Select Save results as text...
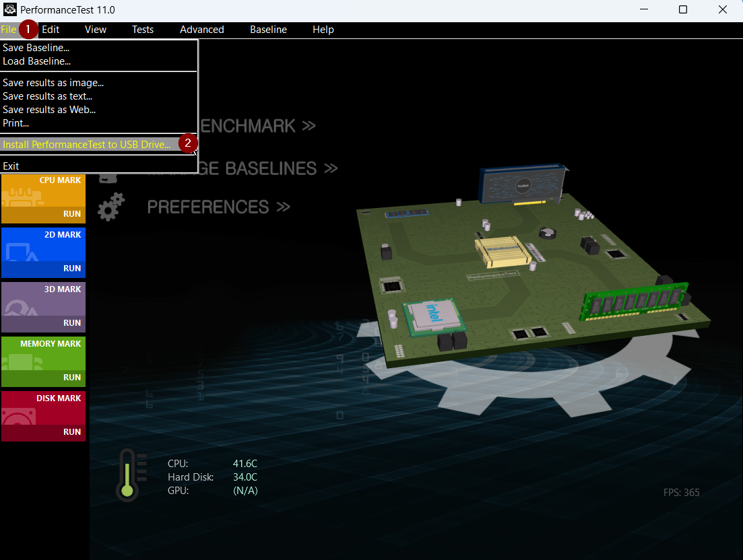Viewport: 743px width, 560px height. pyautogui.click(x=98, y=96)
